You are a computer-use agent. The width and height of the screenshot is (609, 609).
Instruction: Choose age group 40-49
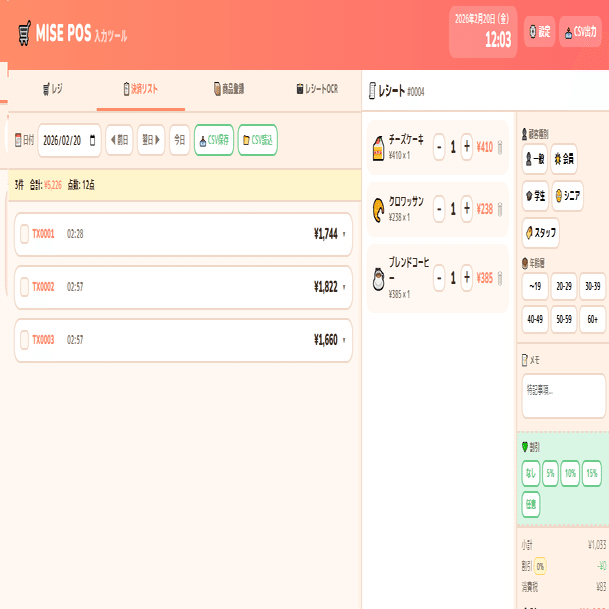click(x=535, y=320)
